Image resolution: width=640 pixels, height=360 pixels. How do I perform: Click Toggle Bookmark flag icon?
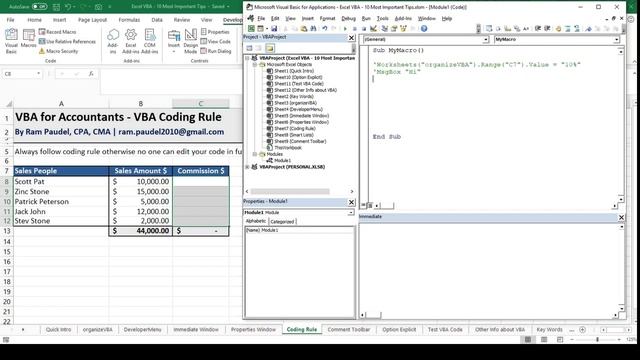[x=588, y=29]
